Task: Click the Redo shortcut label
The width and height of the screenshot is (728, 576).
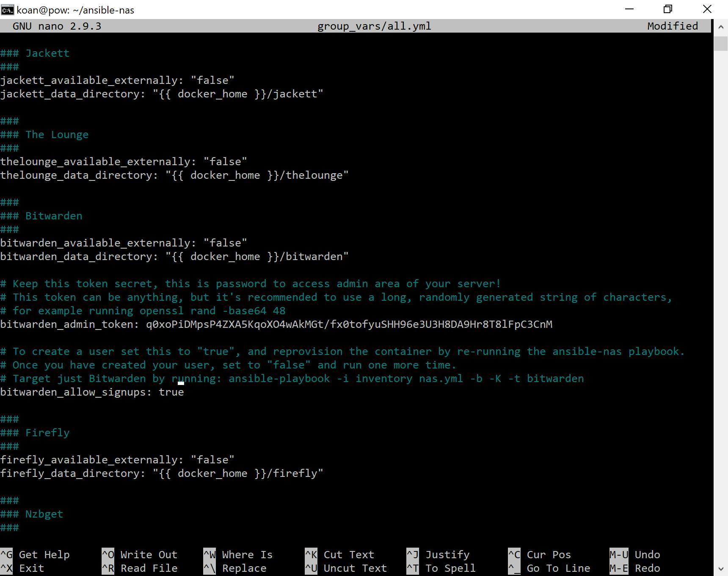Action: (647, 568)
